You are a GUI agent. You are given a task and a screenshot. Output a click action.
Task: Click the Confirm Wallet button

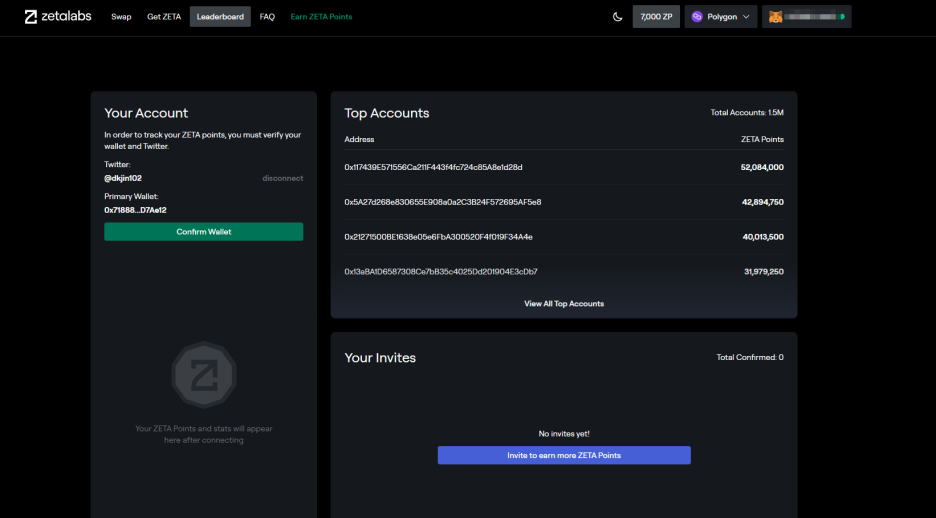[204, 232]
